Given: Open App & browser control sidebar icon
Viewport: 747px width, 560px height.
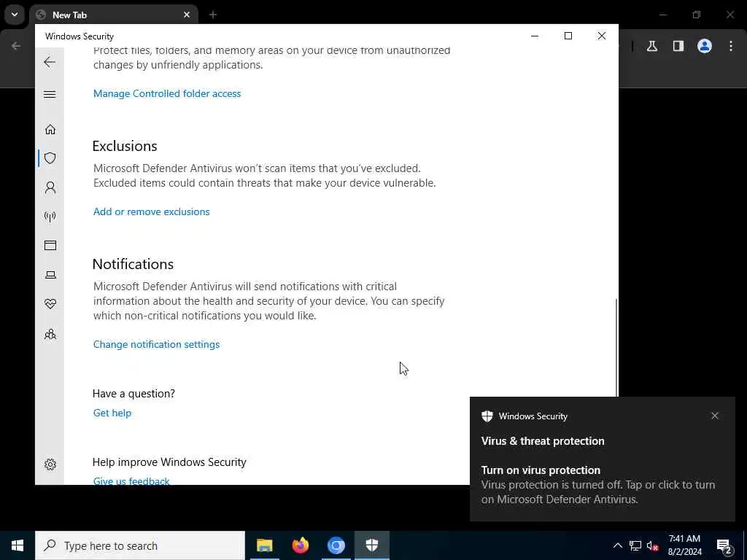Looking at the screenshot, I should click(50, 245).
